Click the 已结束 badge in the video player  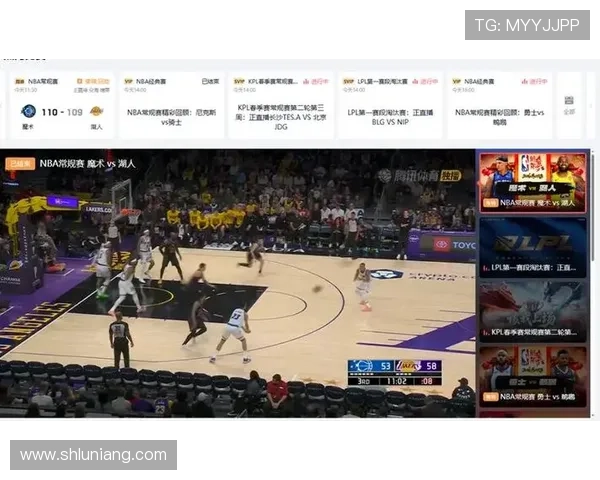[20, 164]
